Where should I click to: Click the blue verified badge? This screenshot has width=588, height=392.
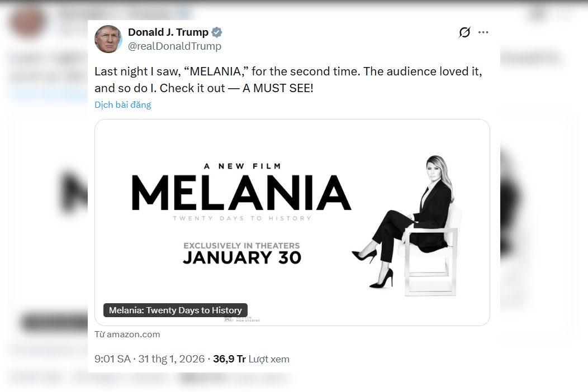click(x=216, y=32)
